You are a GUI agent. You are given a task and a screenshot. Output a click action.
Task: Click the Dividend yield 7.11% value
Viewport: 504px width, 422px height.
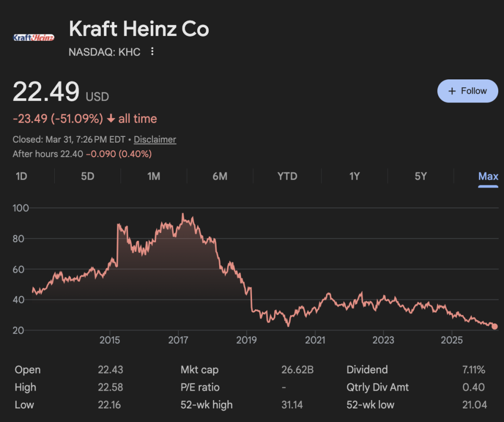(x=473, y=370)
